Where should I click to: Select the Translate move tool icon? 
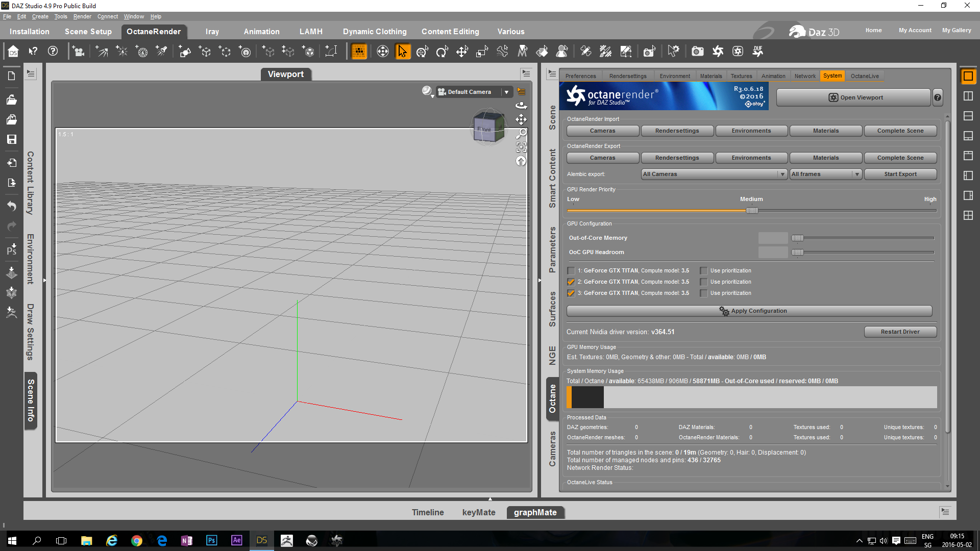[x=462, y=52]
